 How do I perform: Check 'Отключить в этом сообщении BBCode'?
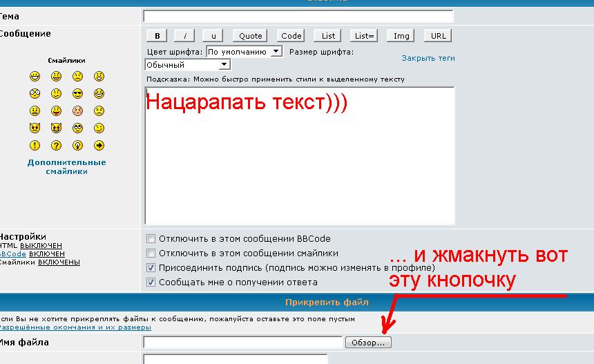tap(151, 239)
